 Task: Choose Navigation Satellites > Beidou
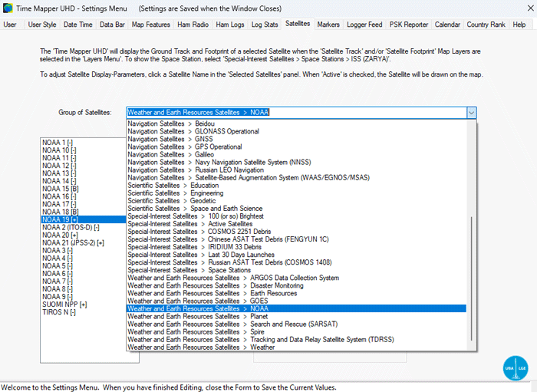296,124
